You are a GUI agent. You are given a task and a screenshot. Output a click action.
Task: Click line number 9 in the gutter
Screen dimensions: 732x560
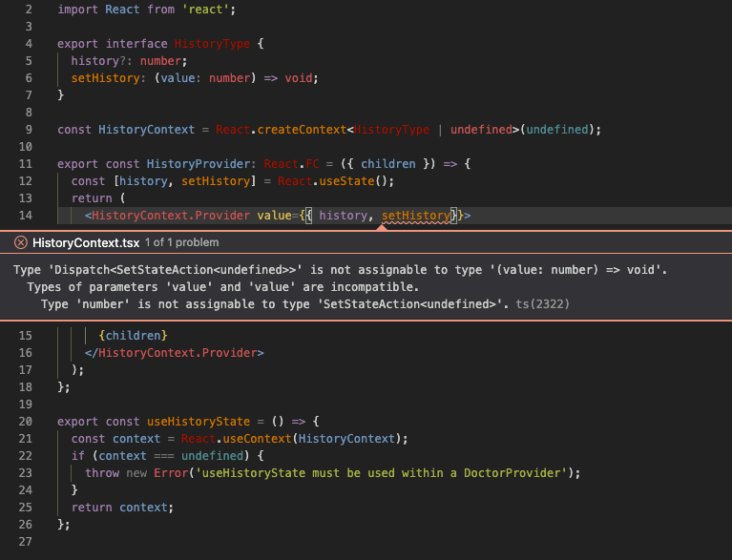click(x=29, y=130)
